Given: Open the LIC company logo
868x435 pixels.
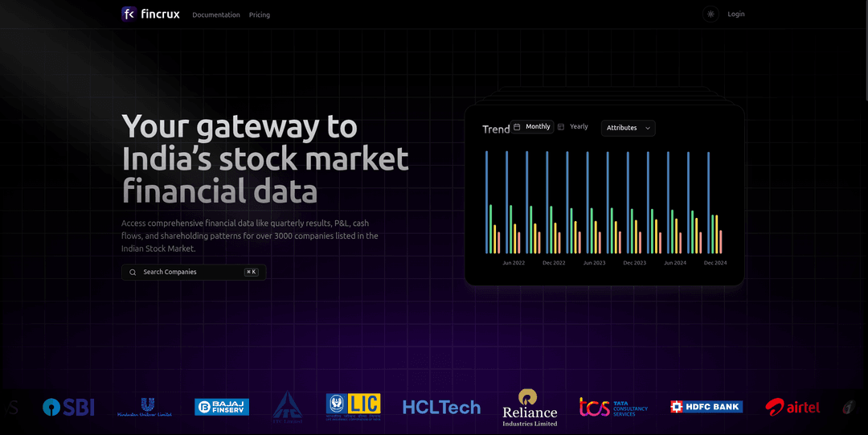Looking at the screenshot, I should (353, 407).
